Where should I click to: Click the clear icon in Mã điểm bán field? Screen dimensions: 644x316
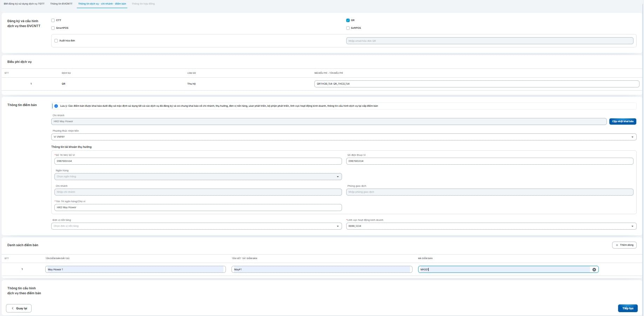(x=594, y=270)
